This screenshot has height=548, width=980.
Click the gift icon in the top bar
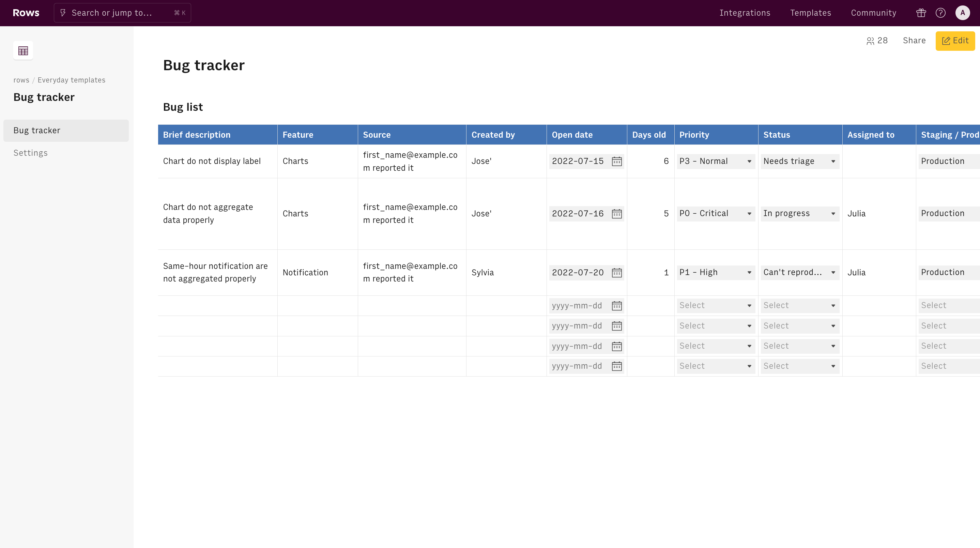[921, 13]
